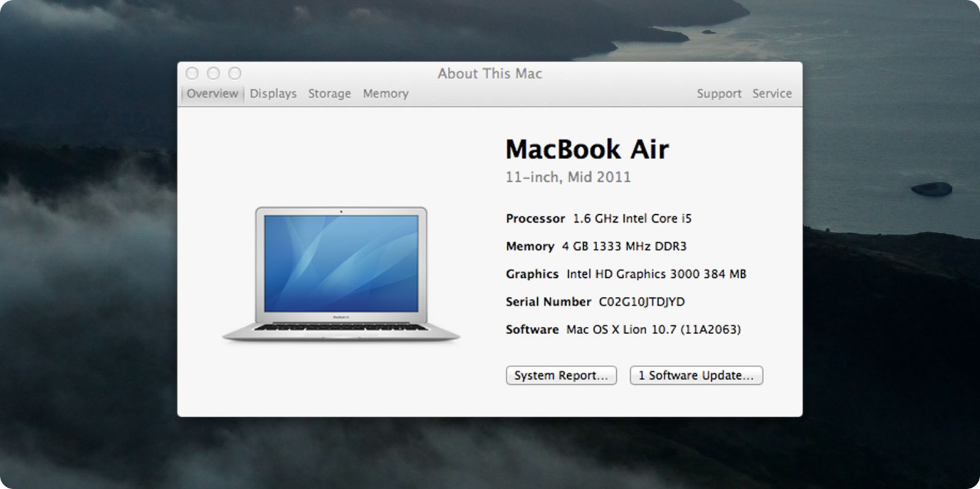
Task: Open the Memory tab
Action: (385, 94)
